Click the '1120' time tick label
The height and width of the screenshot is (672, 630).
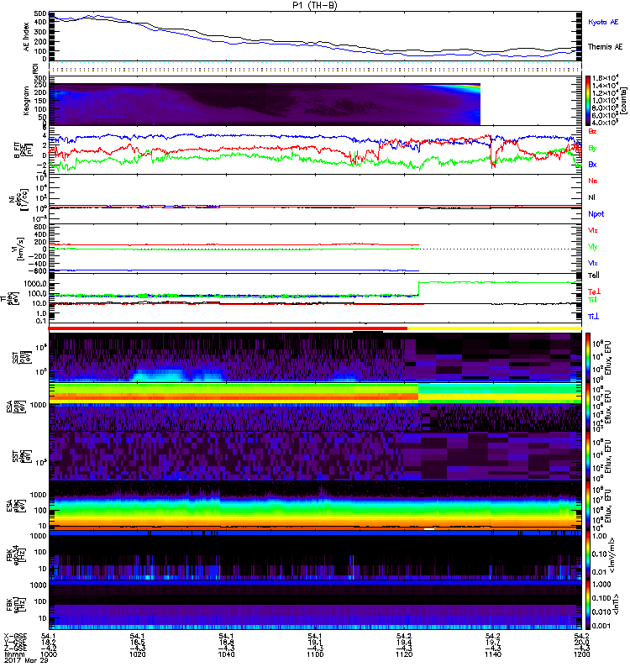point(404,654)
